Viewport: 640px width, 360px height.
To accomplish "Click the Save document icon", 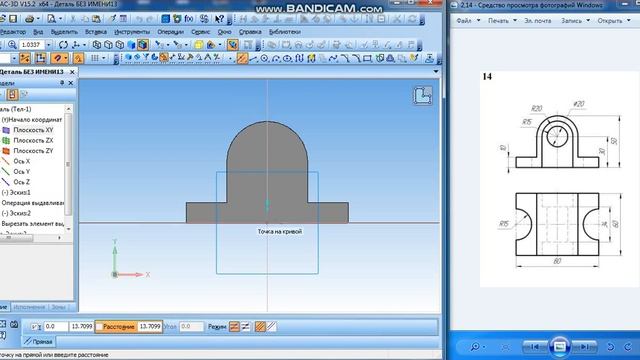I will click(x=13, y=19).
